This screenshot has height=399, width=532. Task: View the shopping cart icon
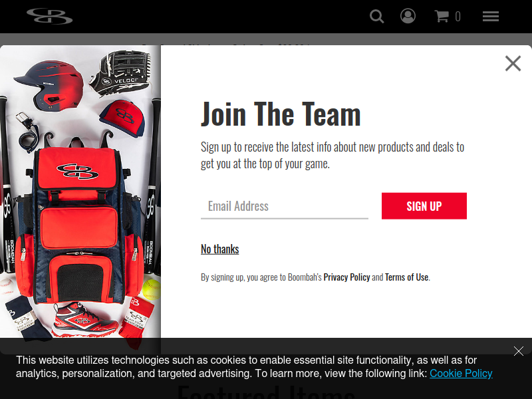point(442,16)
